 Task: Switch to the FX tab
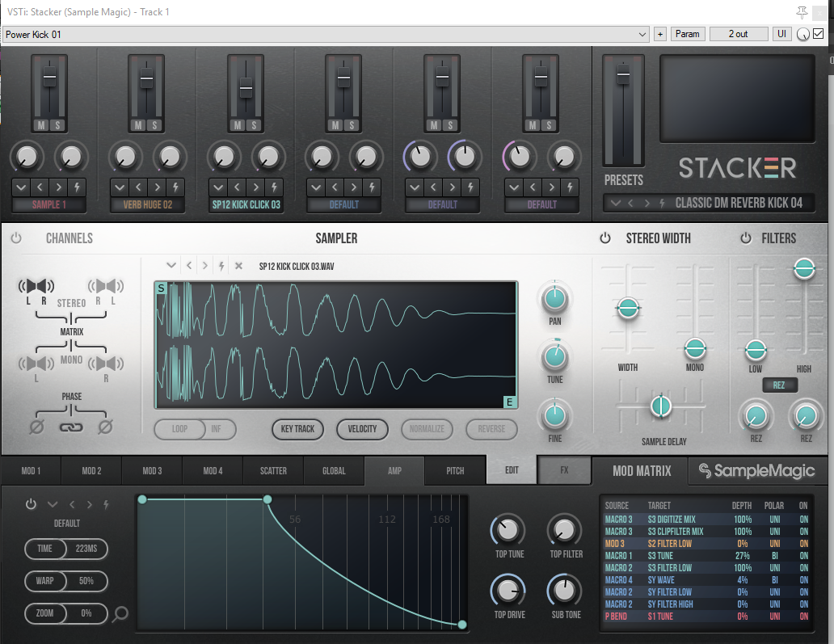click(x=564, y=470)
